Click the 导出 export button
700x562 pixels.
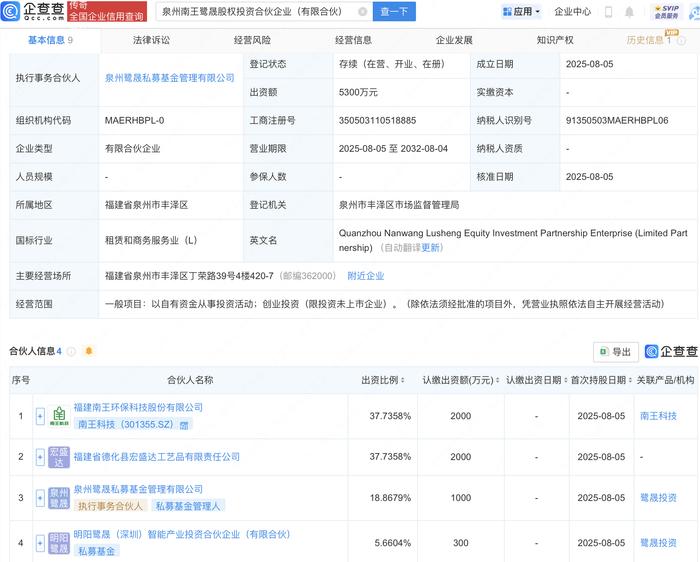click(x=616, y=352)
